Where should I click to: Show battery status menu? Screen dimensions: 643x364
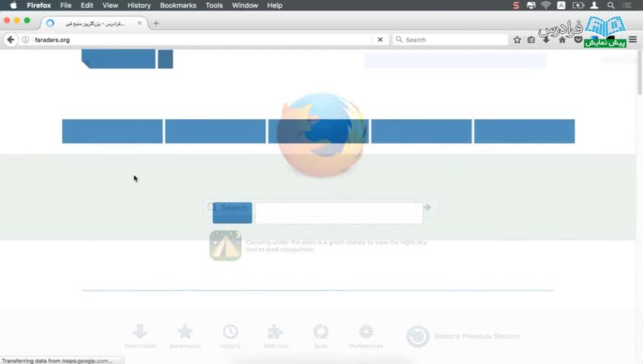578,5
